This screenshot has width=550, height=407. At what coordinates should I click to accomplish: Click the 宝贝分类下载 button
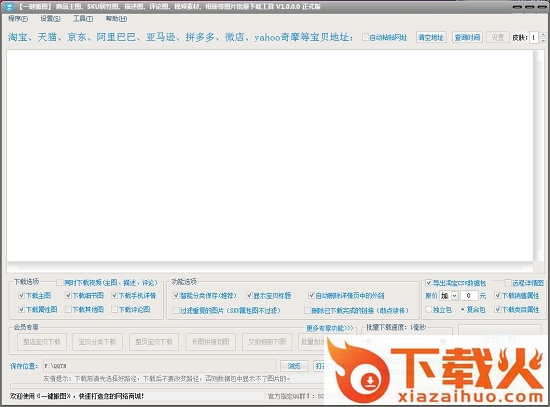coord(98,342)
